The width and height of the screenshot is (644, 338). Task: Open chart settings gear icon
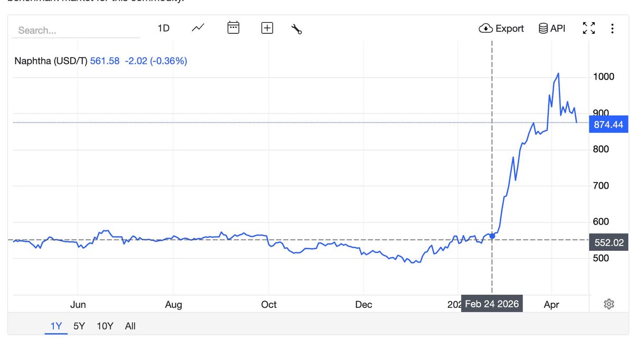pyautogui.click(x=609, y=304)
